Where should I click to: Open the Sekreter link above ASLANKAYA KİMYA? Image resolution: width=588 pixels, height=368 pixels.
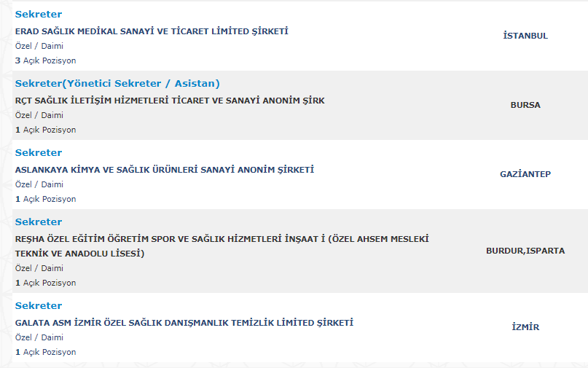[x=39, y=153]
